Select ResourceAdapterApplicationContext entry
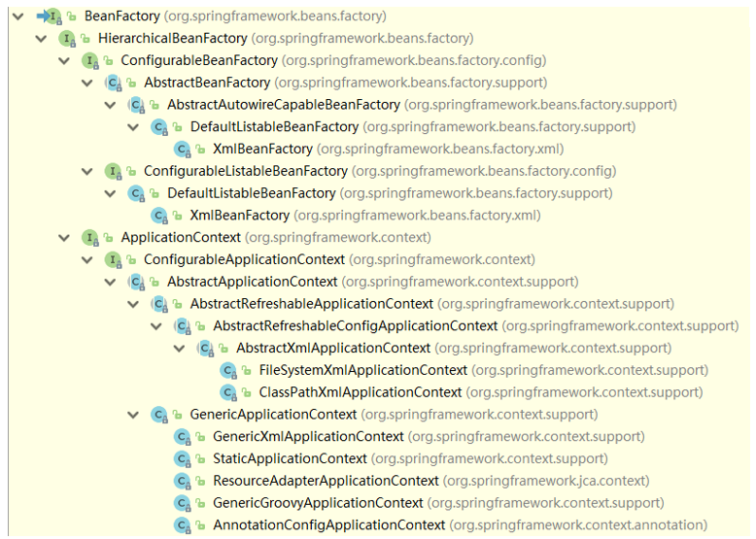Image resolution: width=756 pixels, height=539 pixels. click(x=326, y=481)
